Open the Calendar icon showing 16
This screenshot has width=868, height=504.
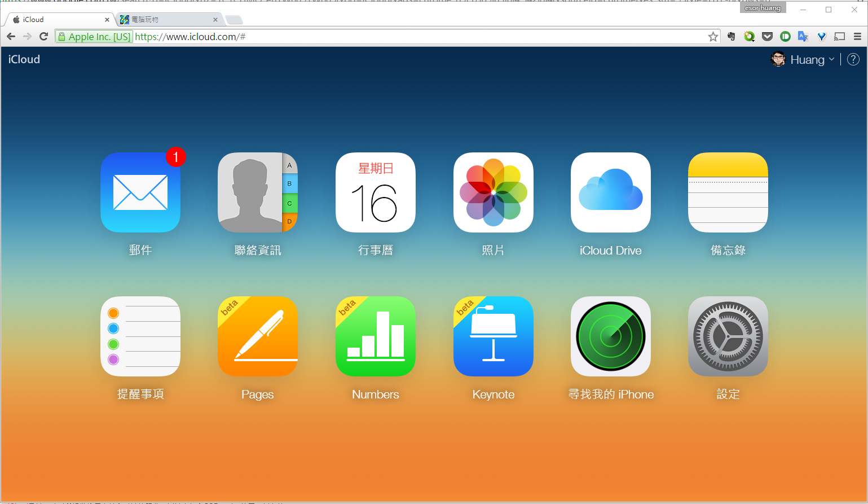tap(376, 192)
